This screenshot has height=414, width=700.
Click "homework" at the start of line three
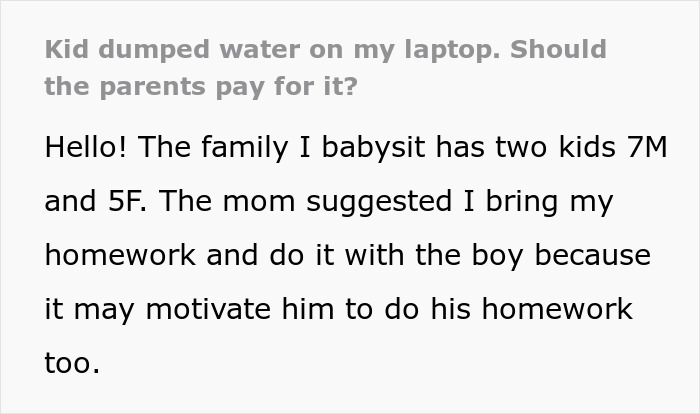click(120, 255)
